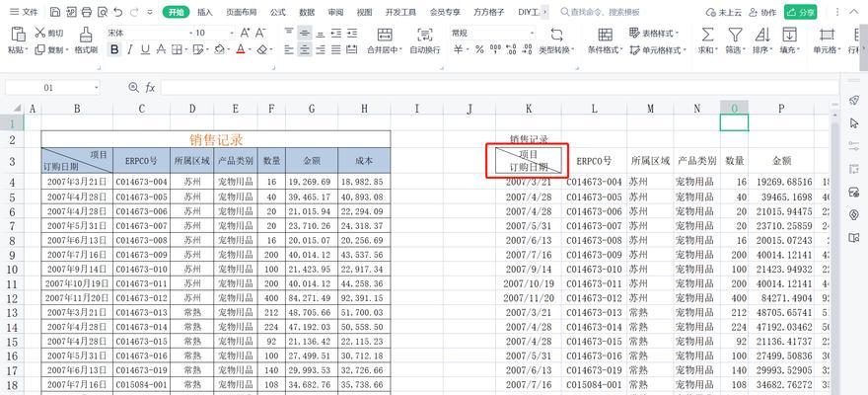Click the zoom magnifier icon beside fx
Viewport: 868px width, 395px height.
point(133,88)
